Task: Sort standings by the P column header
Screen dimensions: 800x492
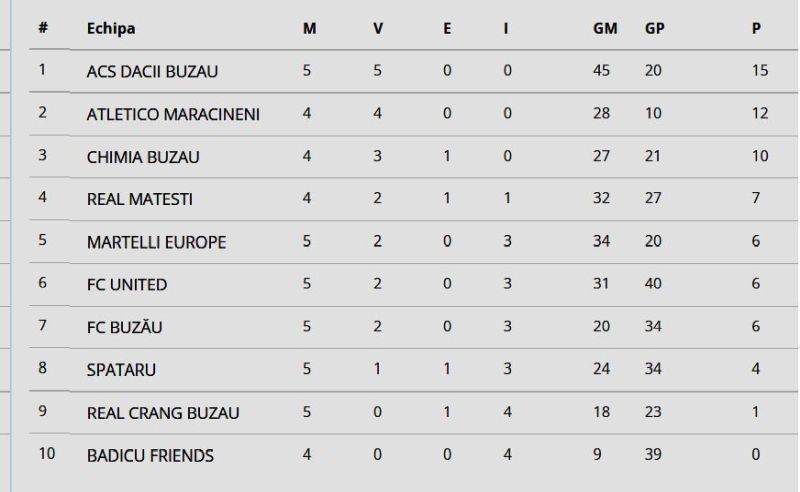Action: pyautogui.click(x=757, y=28)
